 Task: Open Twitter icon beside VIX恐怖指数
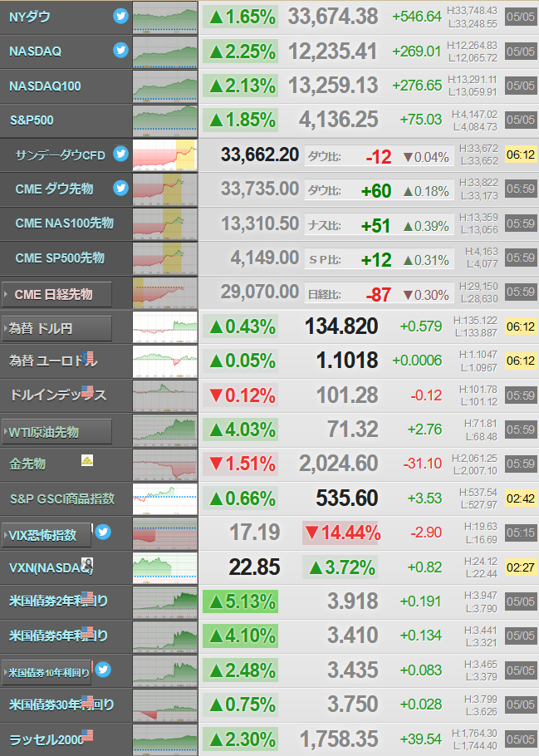click(103, 532)
